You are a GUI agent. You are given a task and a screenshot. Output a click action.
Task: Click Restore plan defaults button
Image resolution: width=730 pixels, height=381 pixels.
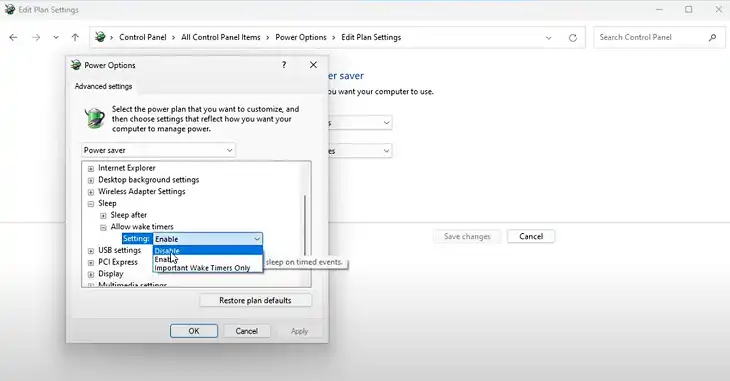[x=255, y=300]
